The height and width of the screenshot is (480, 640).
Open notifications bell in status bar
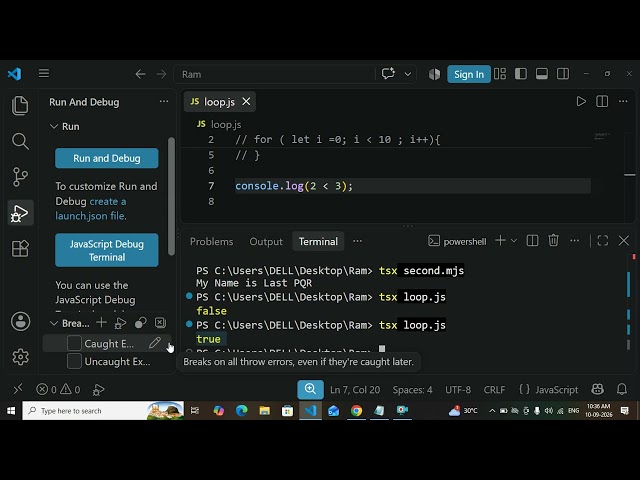[622, 389]
